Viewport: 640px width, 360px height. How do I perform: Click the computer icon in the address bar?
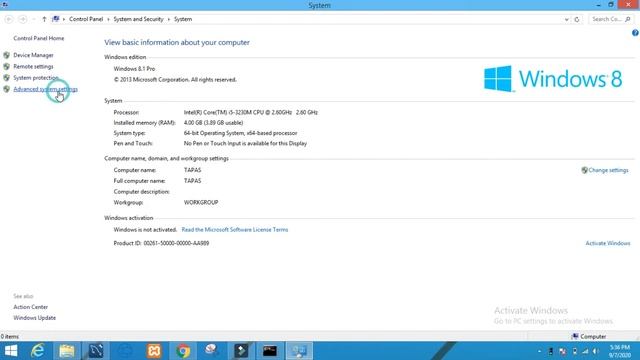(x=56, y=19)
